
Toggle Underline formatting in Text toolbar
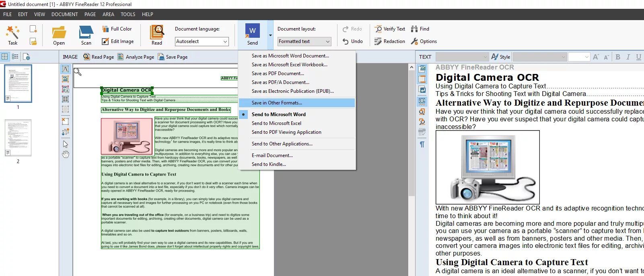click(x=638, y=57)
